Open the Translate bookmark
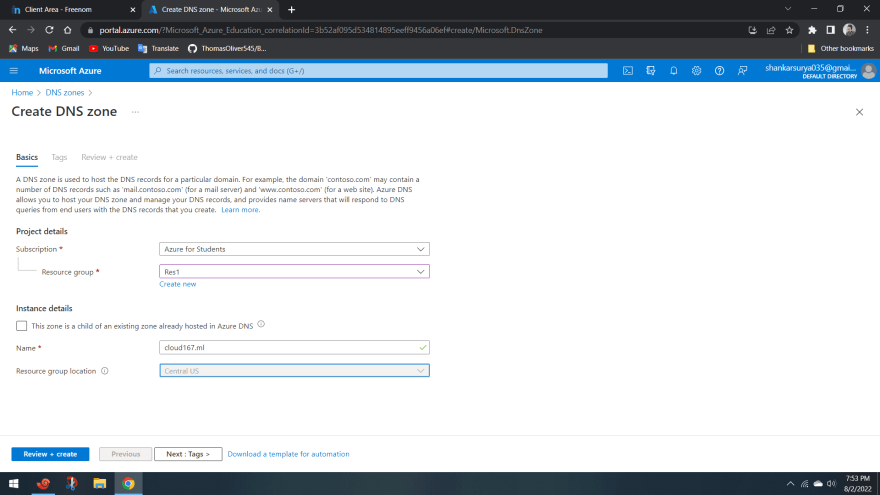880x495 pixels. coord(158,48)
